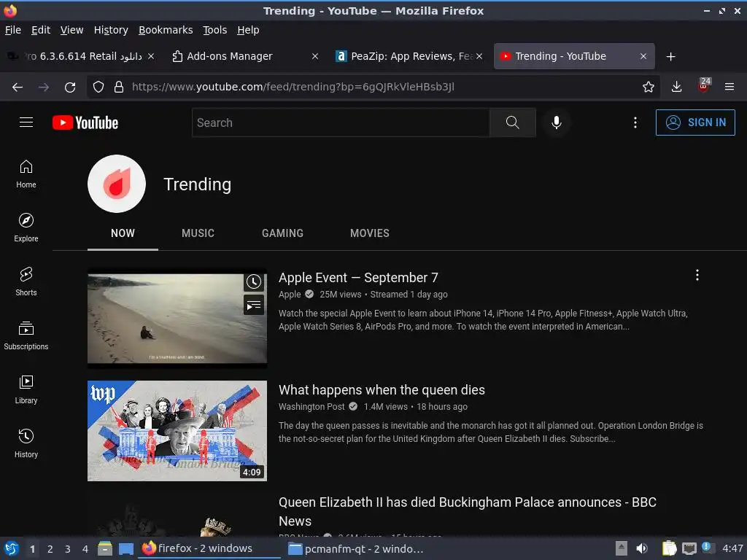Select the MUSIC trending tab

(198, 233)
